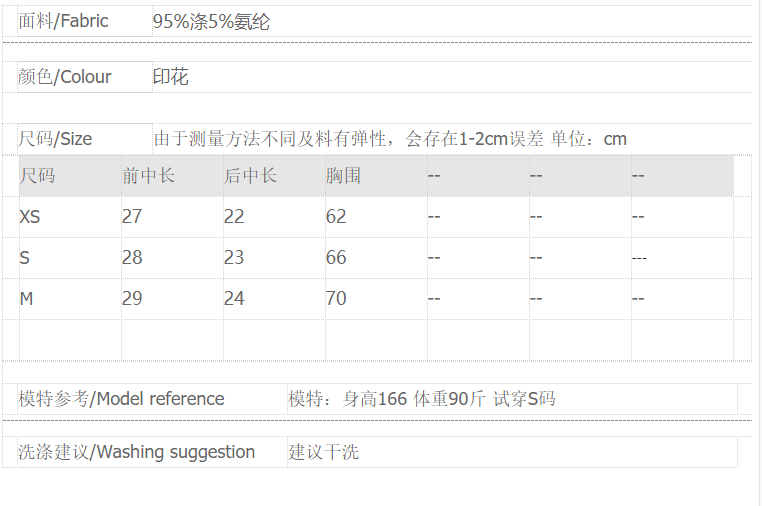Click the 胸围 column header

[343, 176]
